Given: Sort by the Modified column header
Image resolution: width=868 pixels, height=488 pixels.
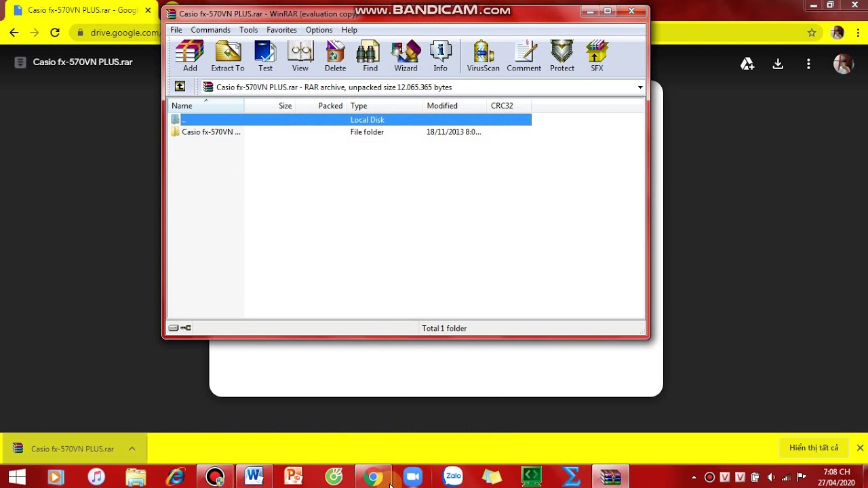Looking at the screenshot, I should (x=456, y=106).
